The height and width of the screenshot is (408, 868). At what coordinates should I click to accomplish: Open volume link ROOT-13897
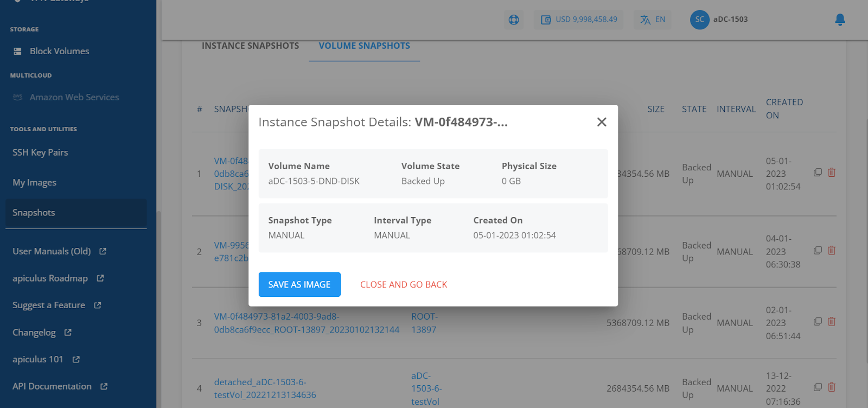tap(424, 323)
